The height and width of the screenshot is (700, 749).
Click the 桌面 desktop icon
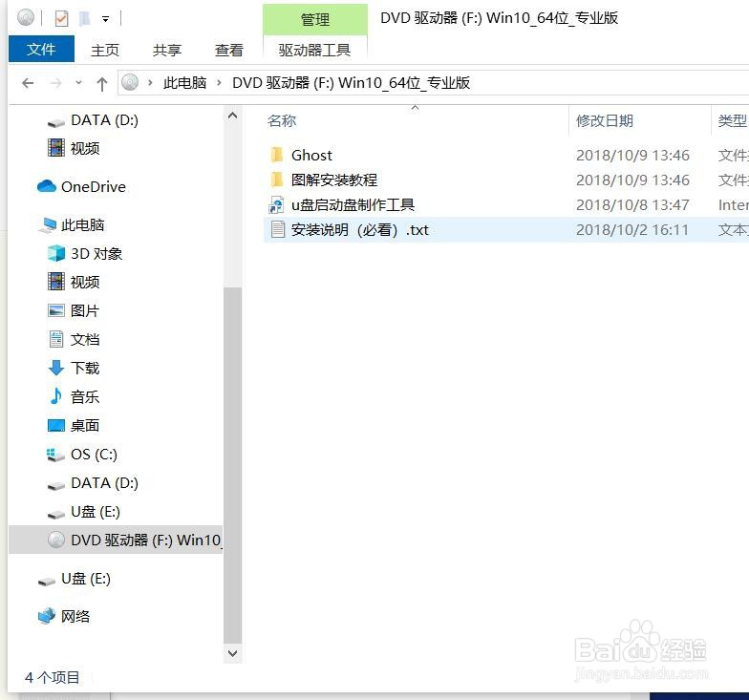(56, 425)
